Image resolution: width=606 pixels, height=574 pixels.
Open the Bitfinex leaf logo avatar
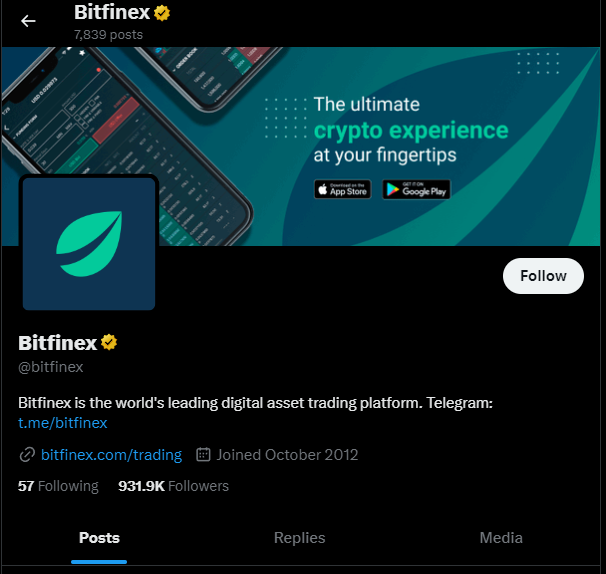point(89,244)
